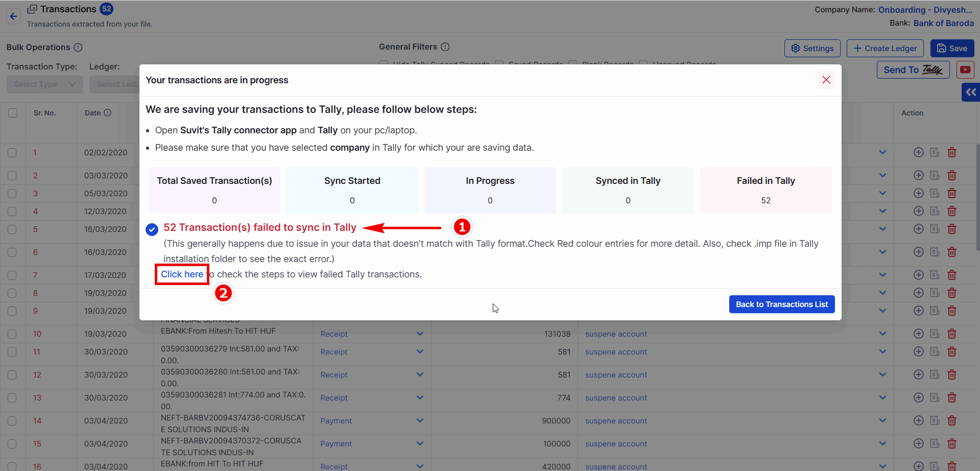Expand ledger dropdown arrow in row 1
980x471 pixels.
tap(882, 152)
